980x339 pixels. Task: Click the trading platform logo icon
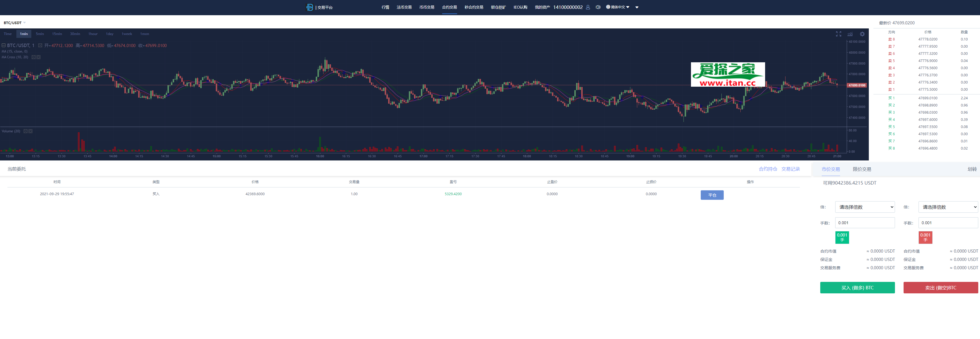click(x=309, y=7)
